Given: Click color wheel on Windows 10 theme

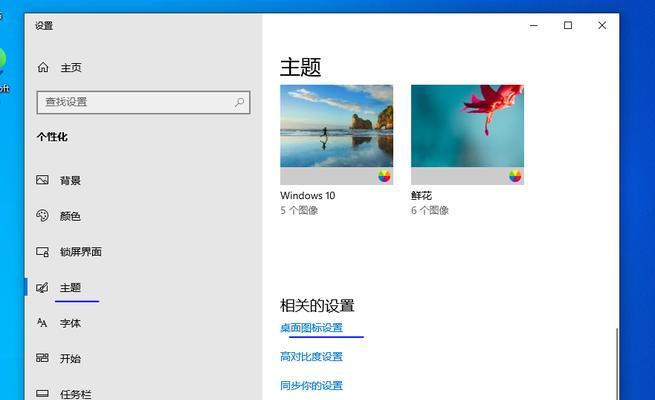Looking at the screenshot, I should coord(384,176).
